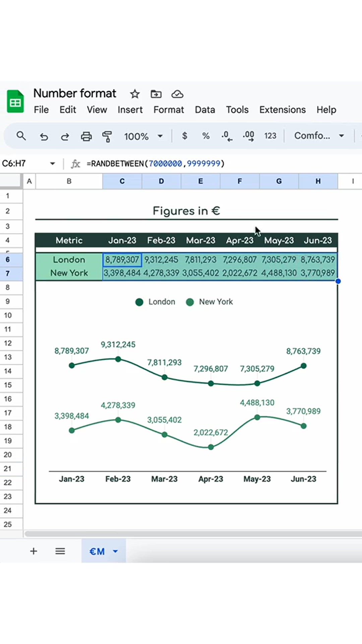The height and width of the screenshot is (644, 362).
Task: Open the Extensions menu
Action: [282, 110]
